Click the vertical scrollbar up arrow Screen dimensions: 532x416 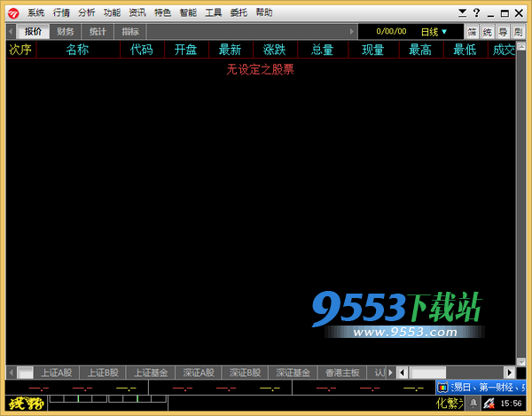tap(520, 46)
